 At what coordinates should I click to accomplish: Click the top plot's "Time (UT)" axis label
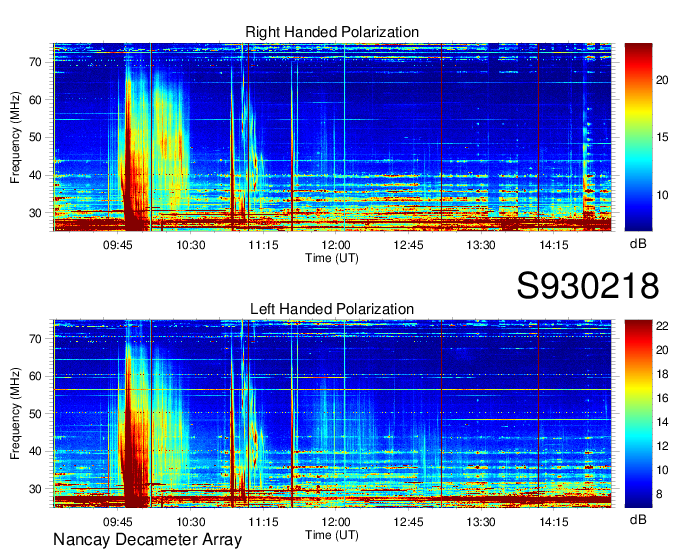[332, 258]
